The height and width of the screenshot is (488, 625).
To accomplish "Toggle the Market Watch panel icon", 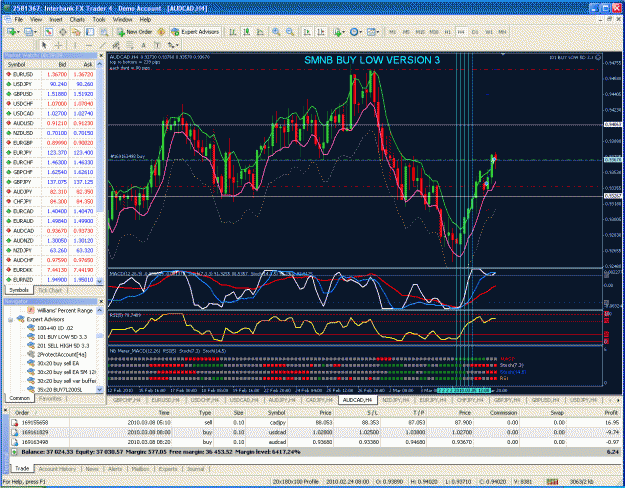I will coord(48,32).
